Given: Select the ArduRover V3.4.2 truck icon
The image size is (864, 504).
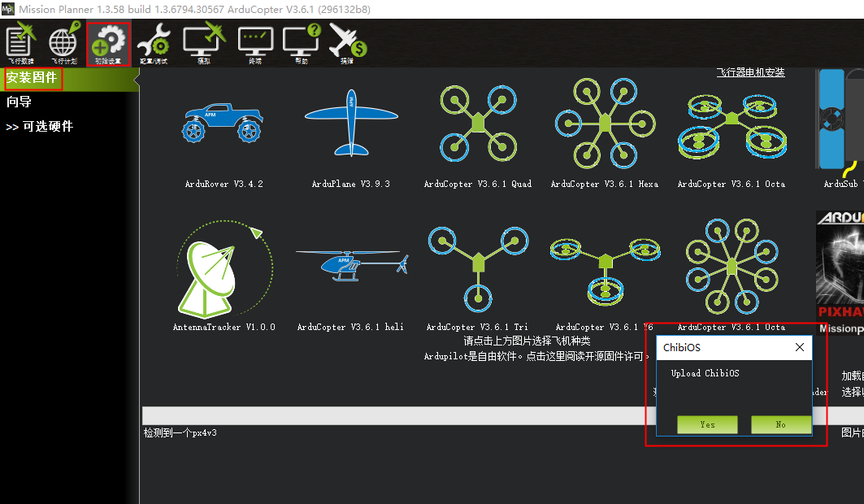Looking at the screenshot, I should pyautogui.click(x=223, y=123).
